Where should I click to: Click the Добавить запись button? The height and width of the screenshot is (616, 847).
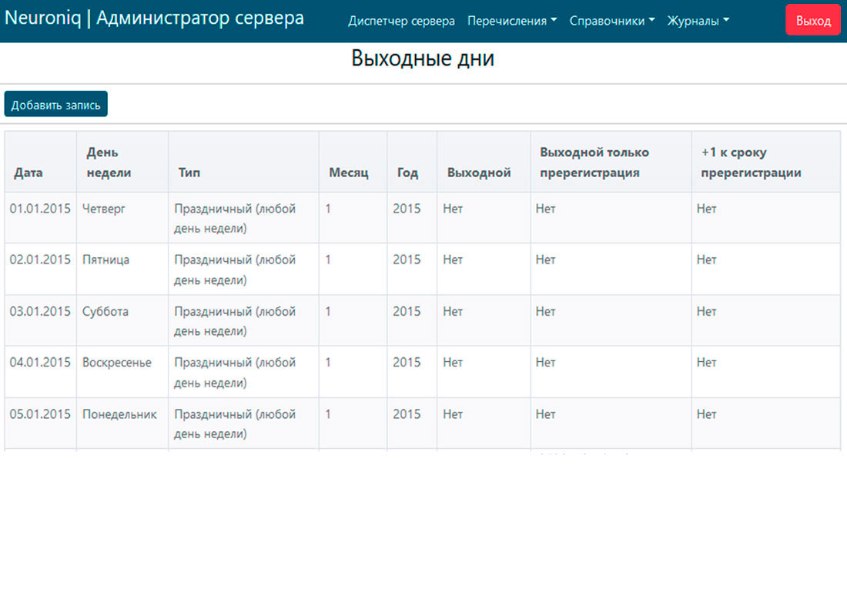click(x=55, y=104)
